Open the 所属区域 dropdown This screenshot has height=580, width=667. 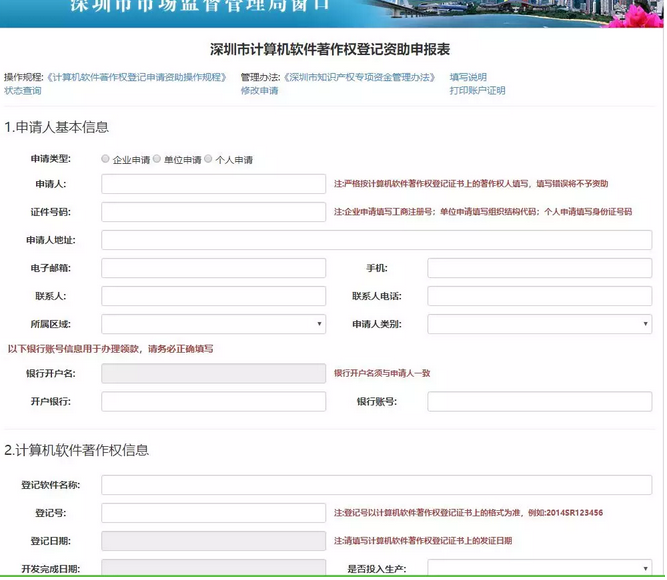214,324
